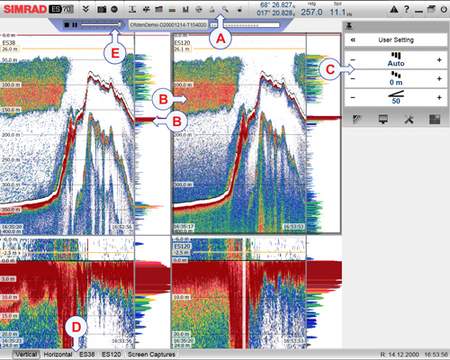Open the double-chevron menu button on title bar

[x=86, y=9]
